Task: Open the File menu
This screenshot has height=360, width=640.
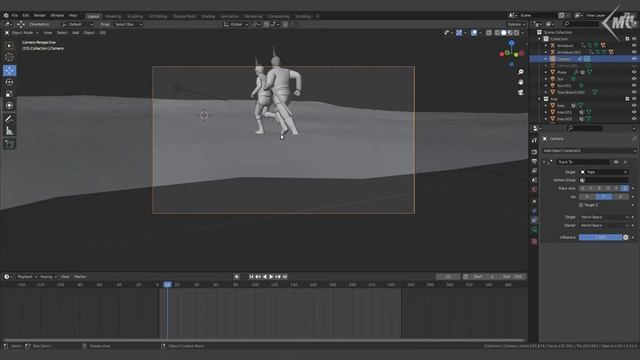Action: click(15, 16)
